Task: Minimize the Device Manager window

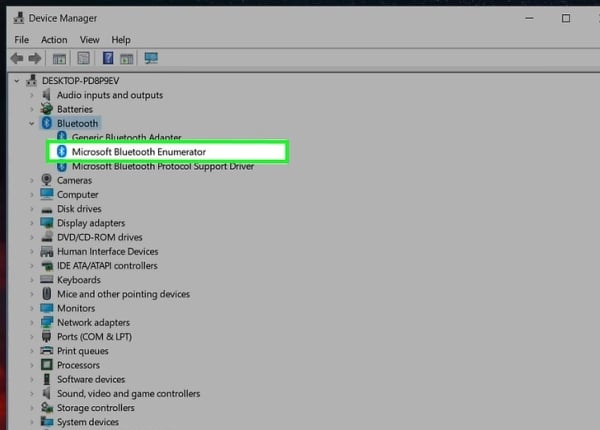Action: point(529,18)
